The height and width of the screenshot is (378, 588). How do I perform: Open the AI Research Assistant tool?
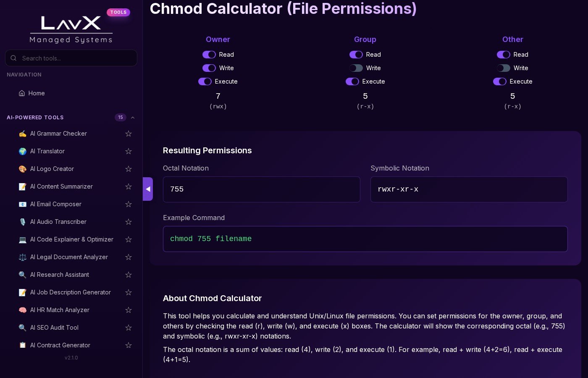point(59,275)
